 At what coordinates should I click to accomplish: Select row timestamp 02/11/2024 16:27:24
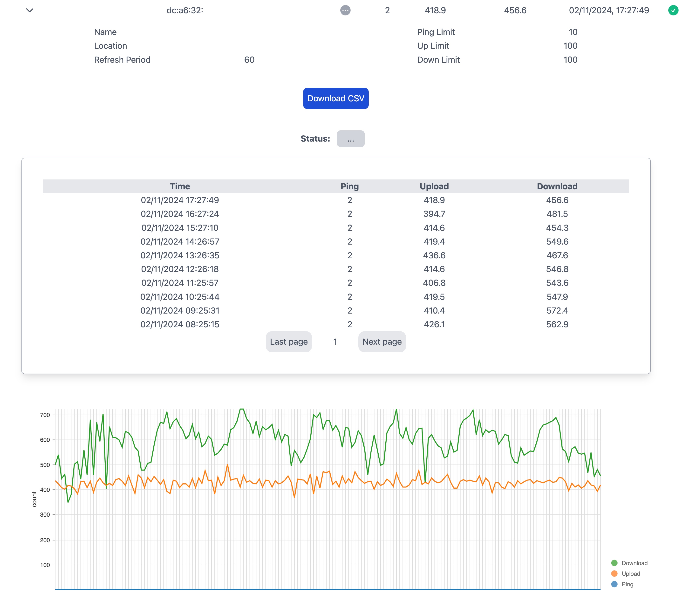180,214
